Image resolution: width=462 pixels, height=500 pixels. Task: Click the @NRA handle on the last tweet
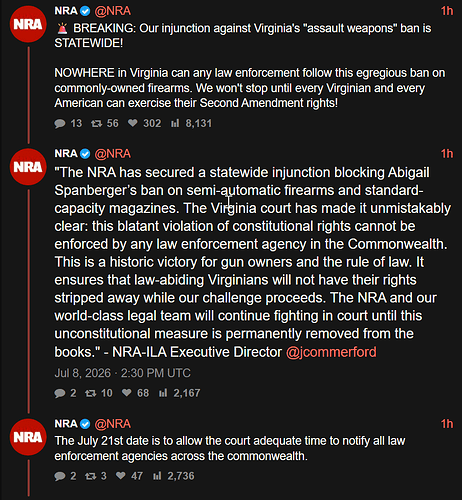113,424
